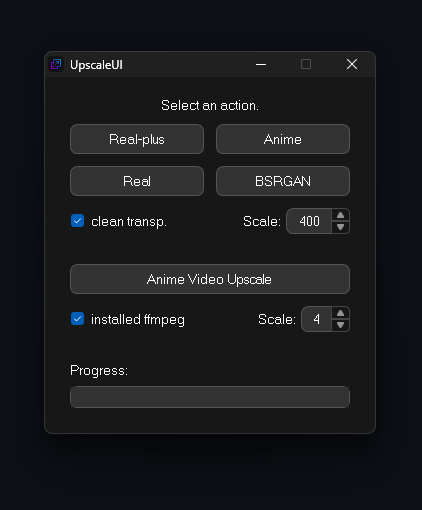The width and height of the screenshot is (422, 510).
Task: Uncheck the clean transp. checkbox
Action: pos(77,221)
